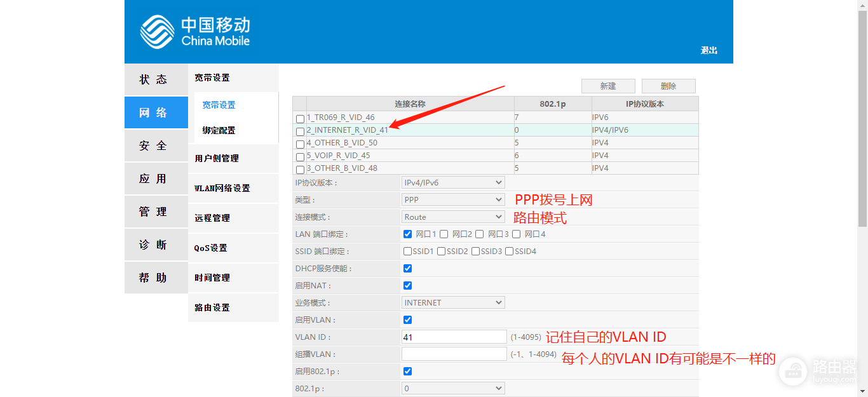The height and width of the screenshot is (397, 868).
Task: Select the 5_VOIP_R_VID_45 checkbox
Action: coord(300,157)
